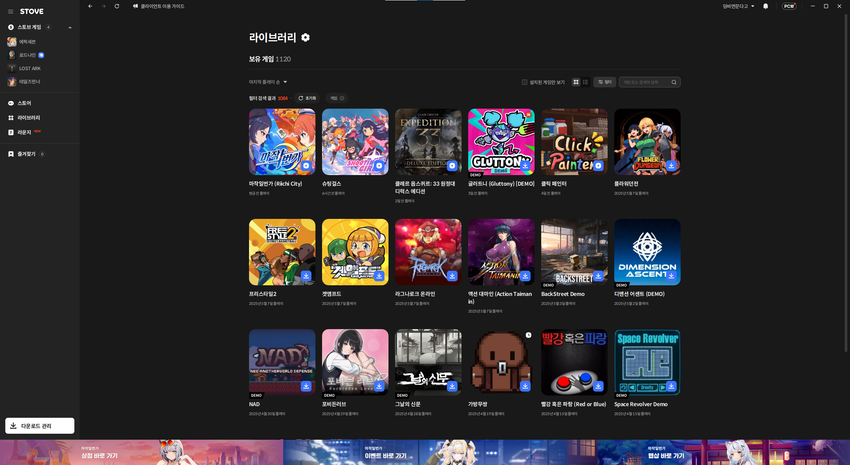
Task: Focus the game search field
Action: click(649, 82)
